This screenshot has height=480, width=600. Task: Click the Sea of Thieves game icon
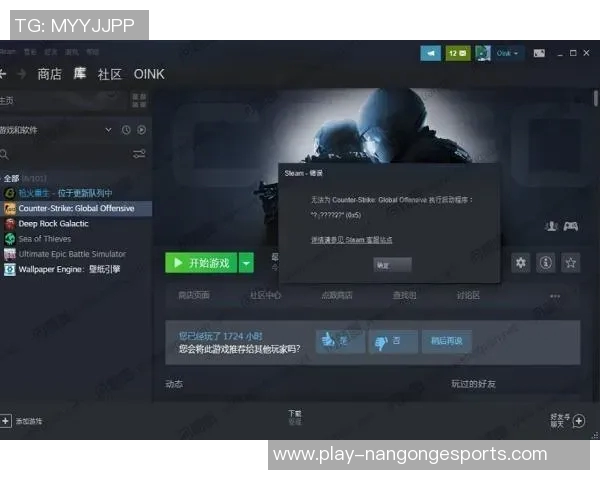[x=10, y=239]
